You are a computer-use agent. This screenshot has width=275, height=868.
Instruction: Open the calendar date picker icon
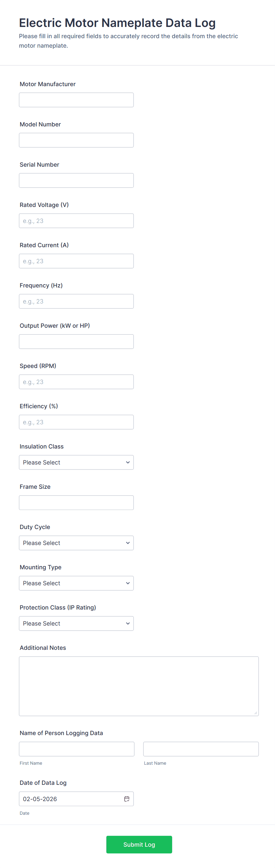point(127,799)
